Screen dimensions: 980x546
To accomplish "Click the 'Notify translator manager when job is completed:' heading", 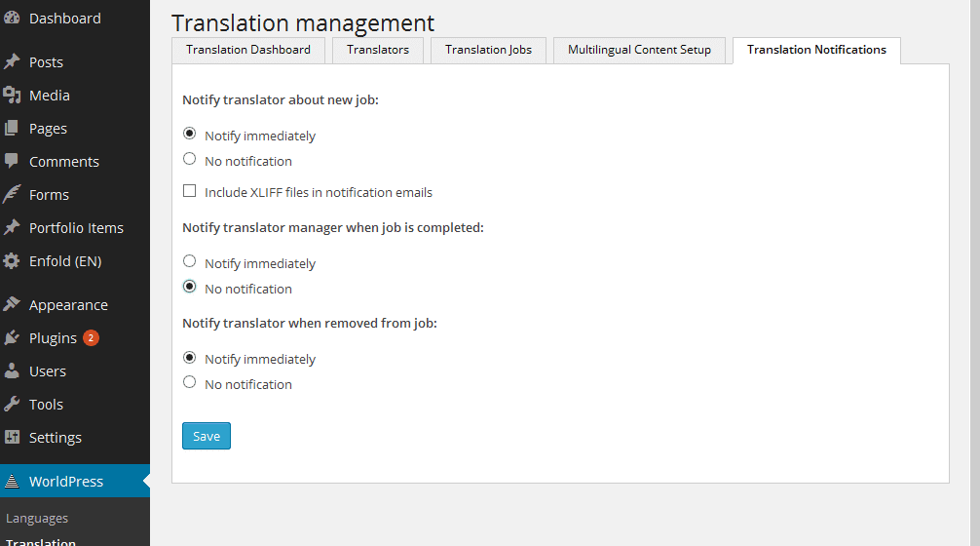I will [333, 227].
